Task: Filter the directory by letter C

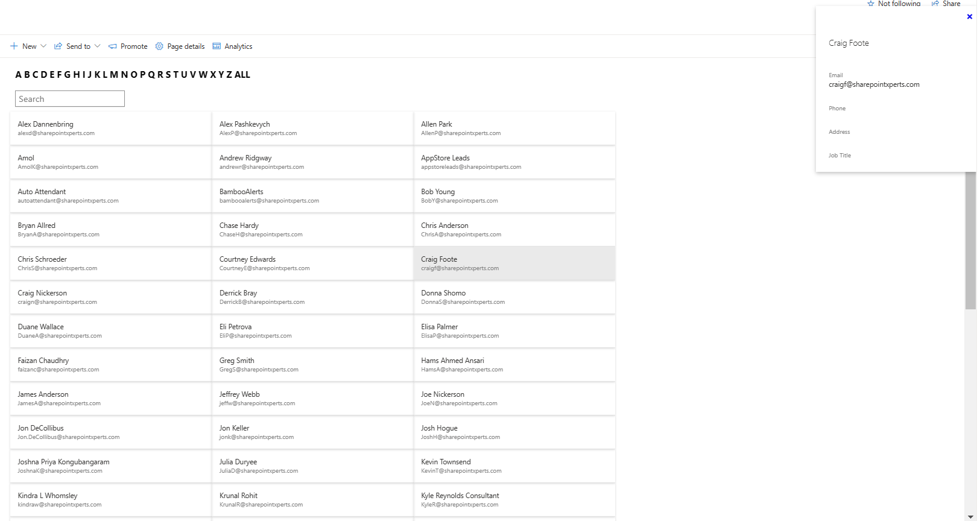Action: tap(36, 75)
